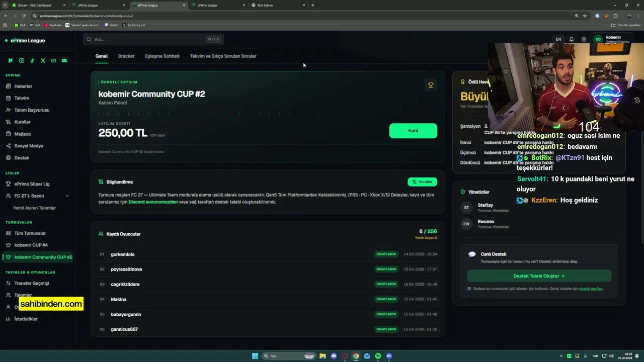Bookmark this page with the star icon

(585, 16)
